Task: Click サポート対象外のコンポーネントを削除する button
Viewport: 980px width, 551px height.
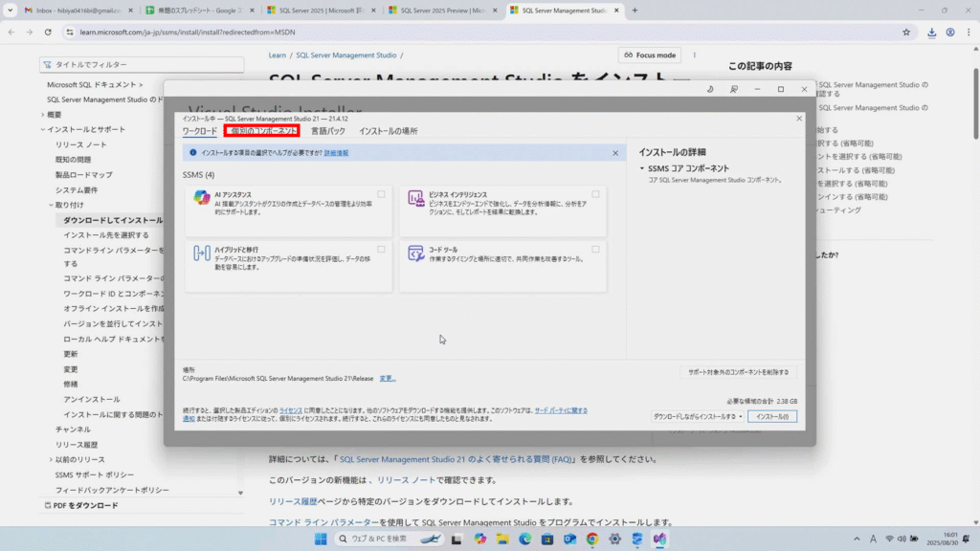Action: tap(738, 372)
